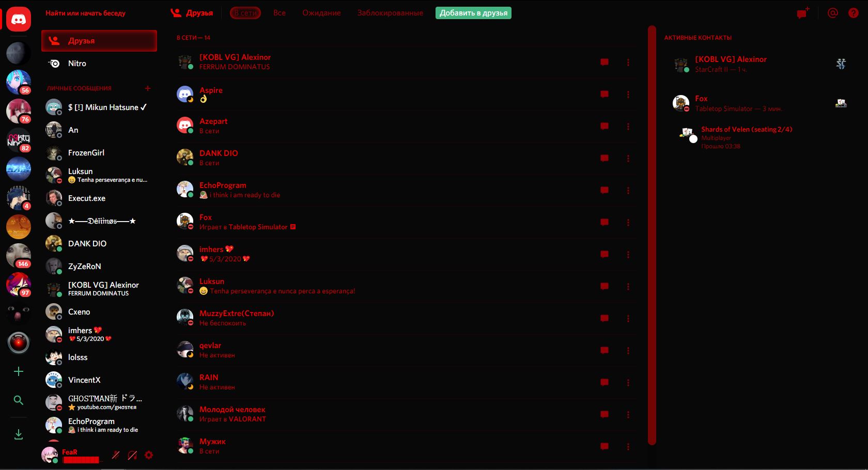Expand more options menu for Aspire
This screenshot has width=868, height=470.
(x=628, y=95)
